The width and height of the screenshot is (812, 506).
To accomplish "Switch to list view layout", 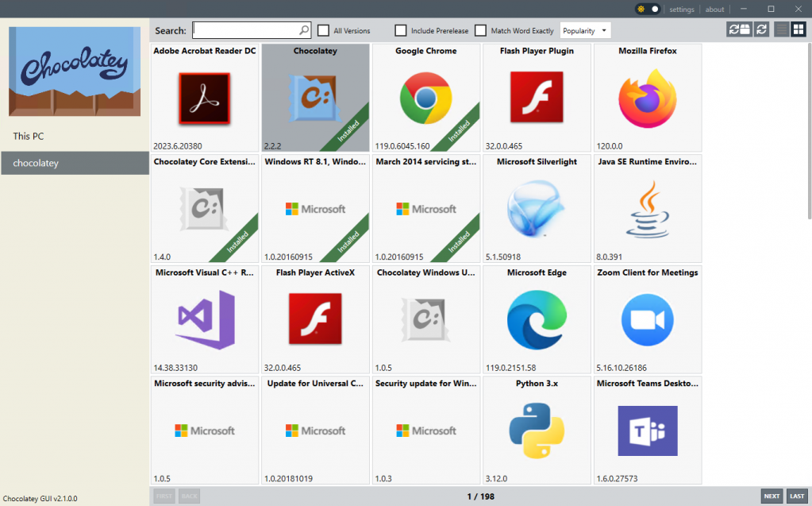I will point(782,29).
